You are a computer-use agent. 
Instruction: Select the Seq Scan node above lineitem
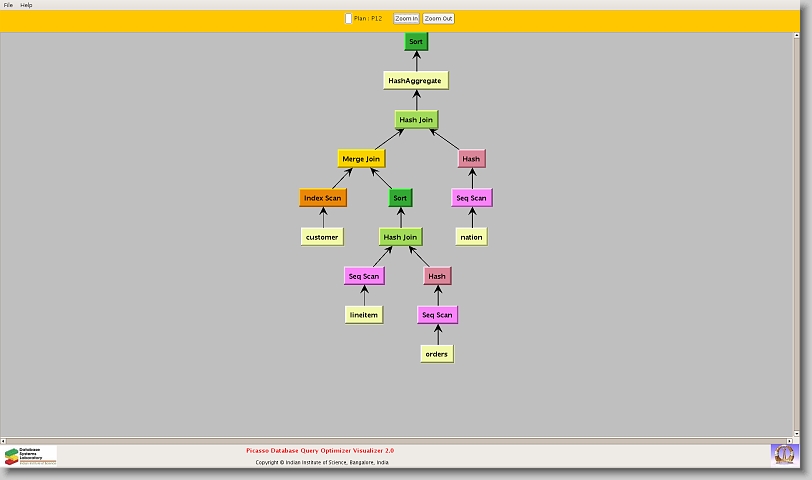click(x=364, y=276)
